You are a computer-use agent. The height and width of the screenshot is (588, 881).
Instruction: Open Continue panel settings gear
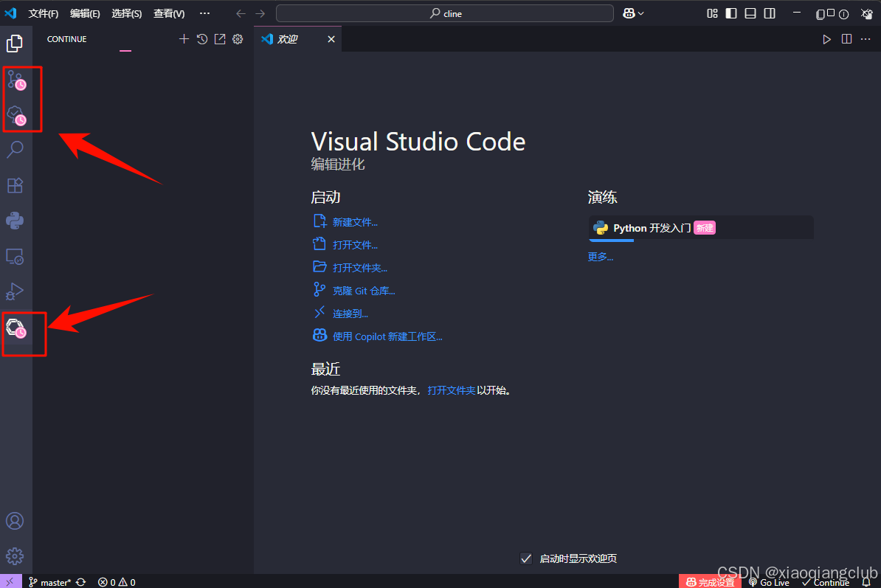[238, 39]
